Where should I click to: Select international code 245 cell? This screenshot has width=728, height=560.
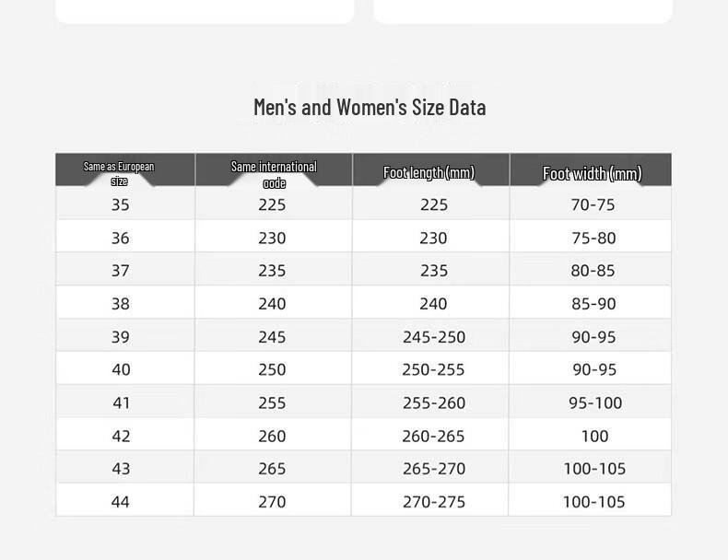pos(274,335)
